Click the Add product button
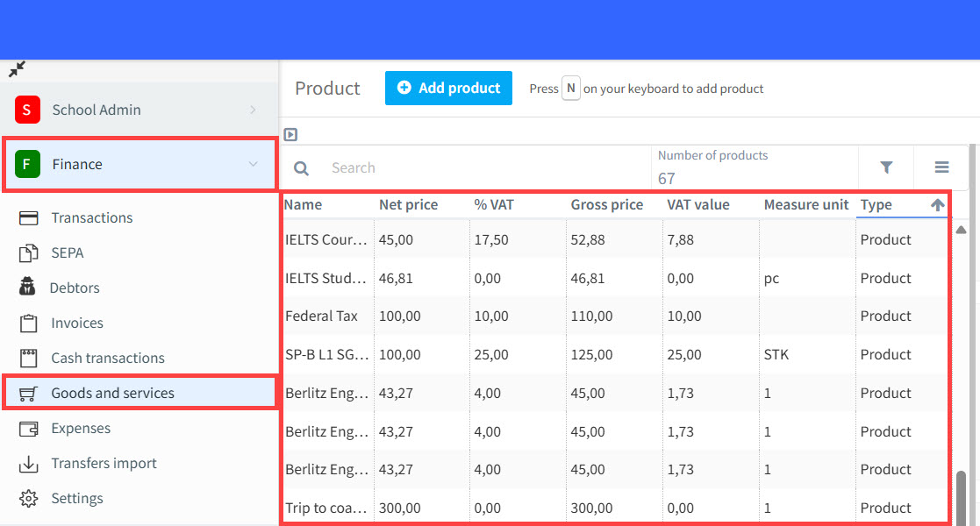Screen dimensions: 980x526 pos(448,88)
